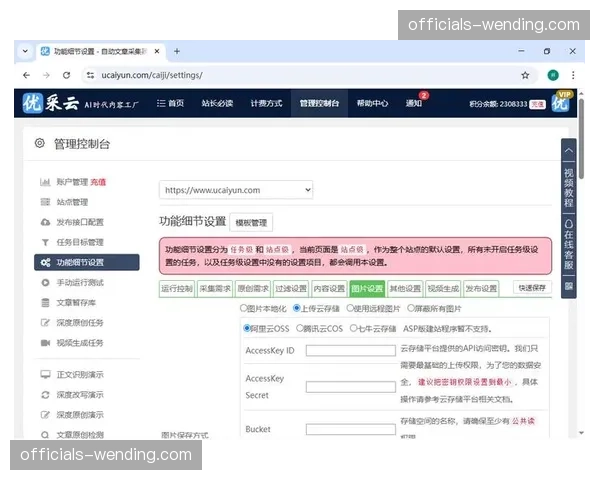Click the browser back arrow
The width and height of the screenshot is (600, 480).
26,75
